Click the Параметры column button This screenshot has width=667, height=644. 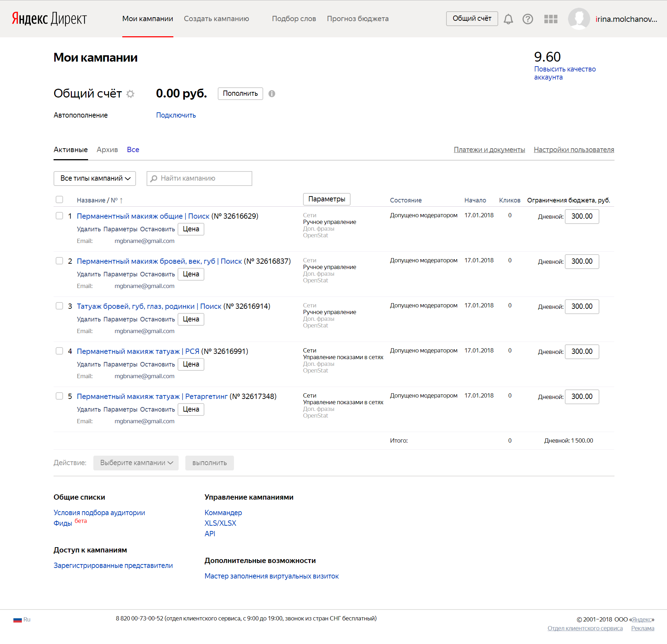point(327,199)
